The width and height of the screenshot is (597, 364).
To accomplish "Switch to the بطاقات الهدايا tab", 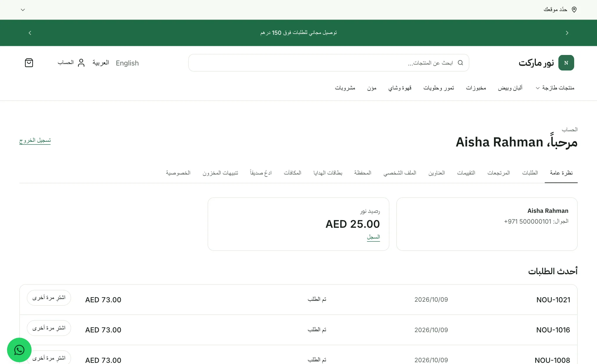I will click(328, 173).
